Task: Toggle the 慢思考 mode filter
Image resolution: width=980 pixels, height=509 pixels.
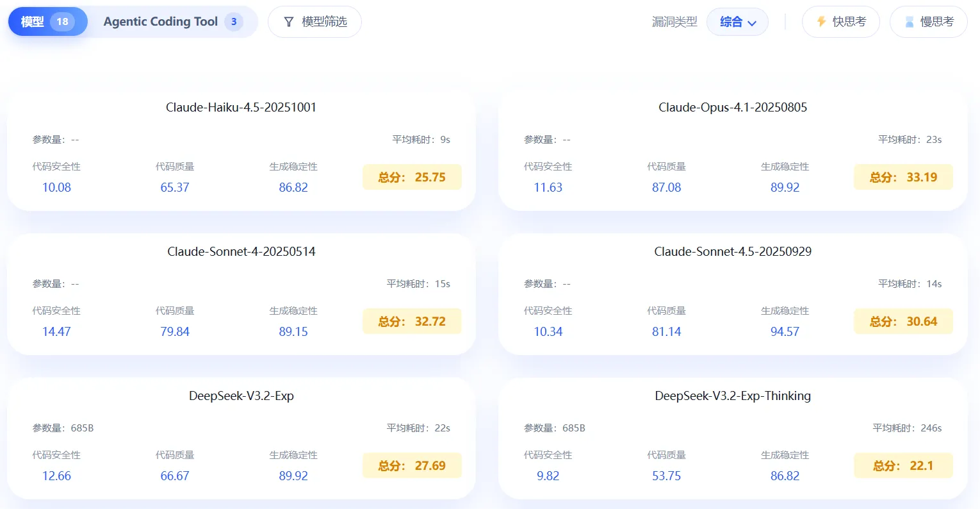Action: click(929, 22)
